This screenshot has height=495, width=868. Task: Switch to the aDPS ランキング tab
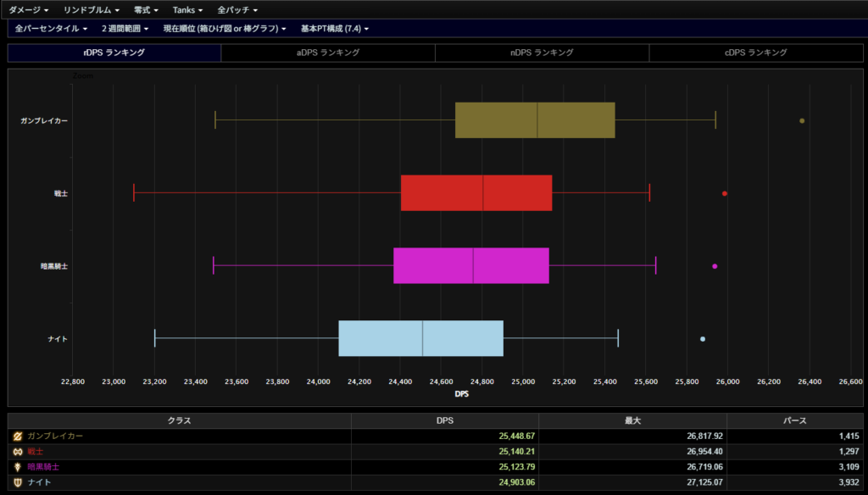[x=328, y=53]
